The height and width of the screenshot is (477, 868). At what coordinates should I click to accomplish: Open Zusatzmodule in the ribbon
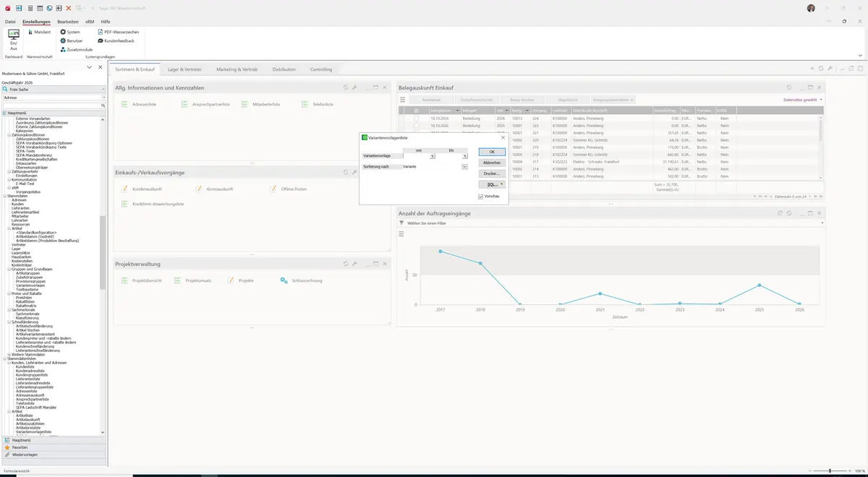(x=77, y=49)
